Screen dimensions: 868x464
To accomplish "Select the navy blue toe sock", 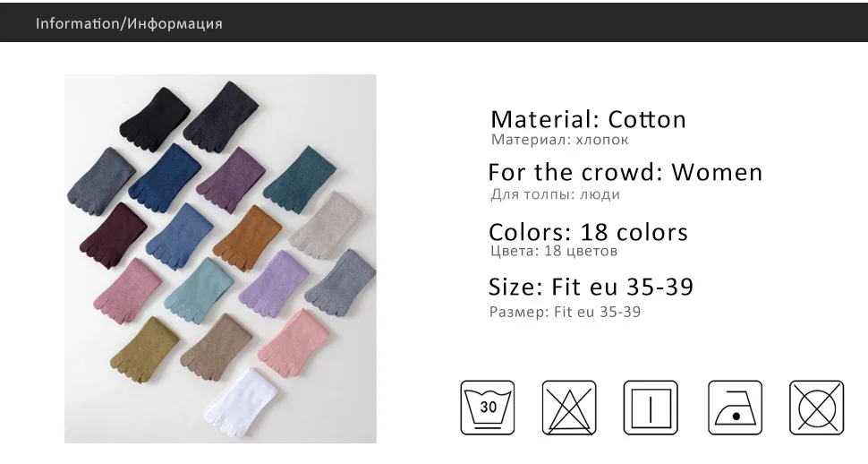I will 164,177.
